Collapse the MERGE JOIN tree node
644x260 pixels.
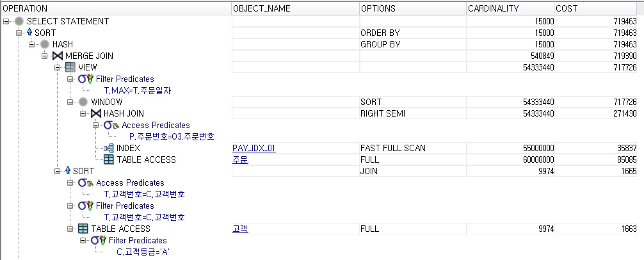(44, 56)
